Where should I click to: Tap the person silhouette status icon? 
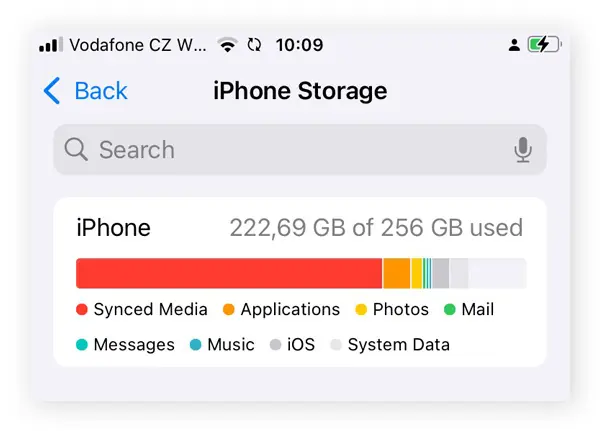pos(514,45)
